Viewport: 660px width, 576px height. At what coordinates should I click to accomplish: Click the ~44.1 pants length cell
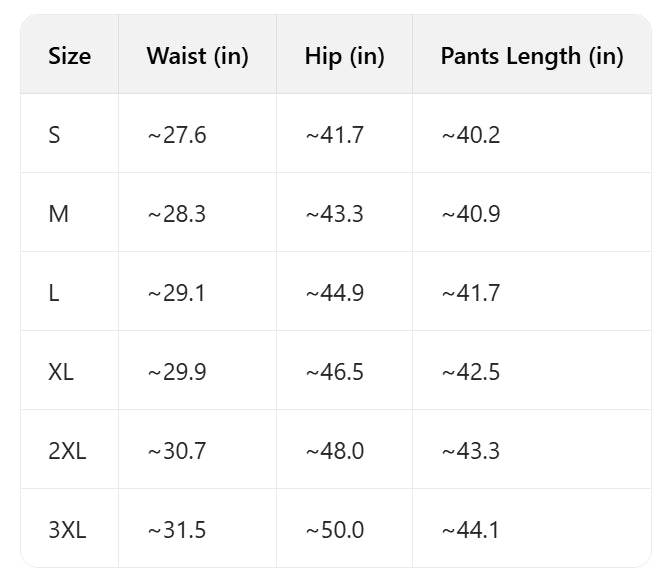coord(470,530)
